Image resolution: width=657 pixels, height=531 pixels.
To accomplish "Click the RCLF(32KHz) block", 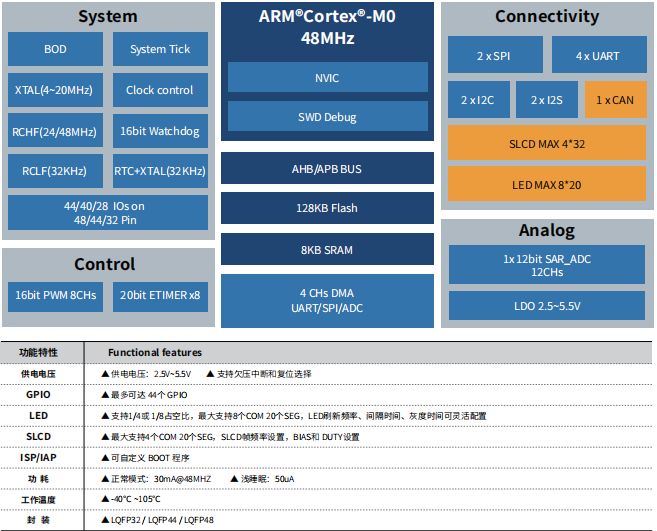I will pyautogui.click(x=55, y=171).
